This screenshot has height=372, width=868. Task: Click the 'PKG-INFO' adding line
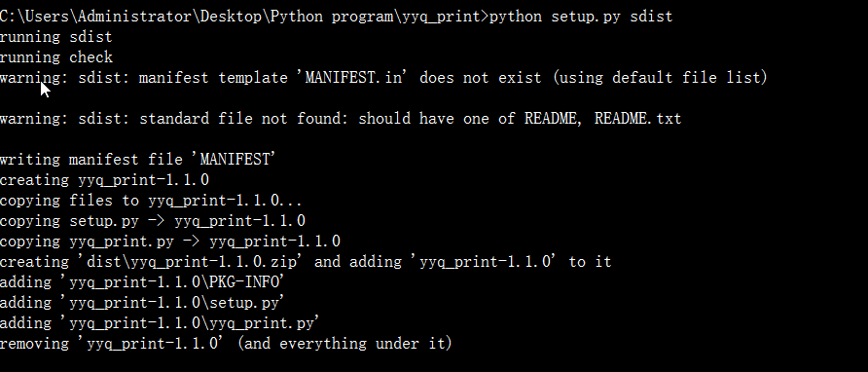point(142,282)
